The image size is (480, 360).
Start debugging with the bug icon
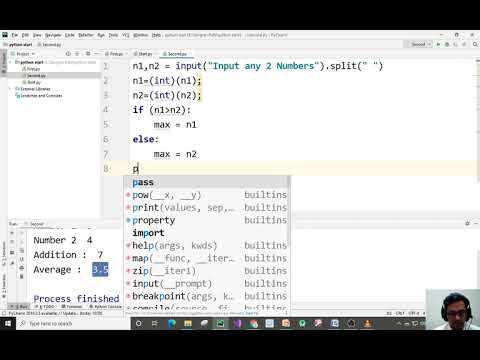447,44
